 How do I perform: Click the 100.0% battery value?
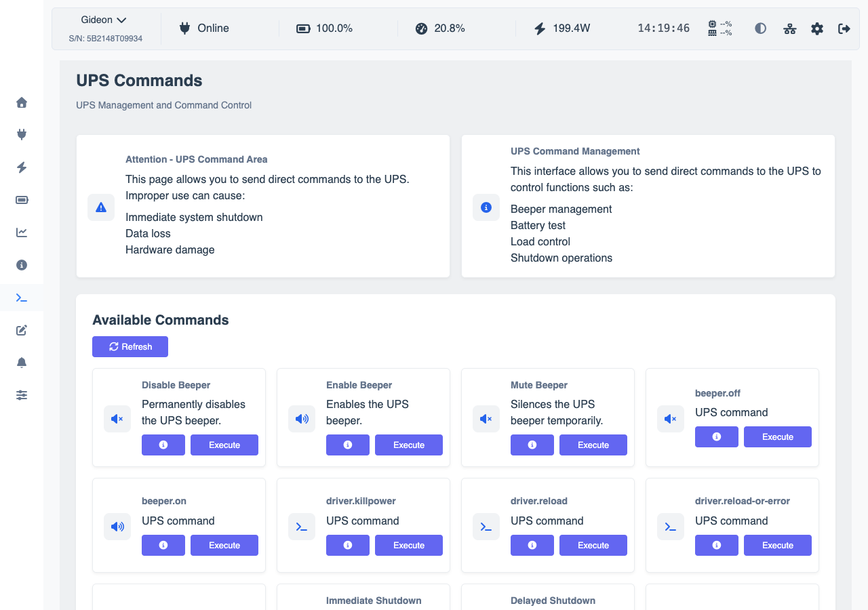point(334,28)
